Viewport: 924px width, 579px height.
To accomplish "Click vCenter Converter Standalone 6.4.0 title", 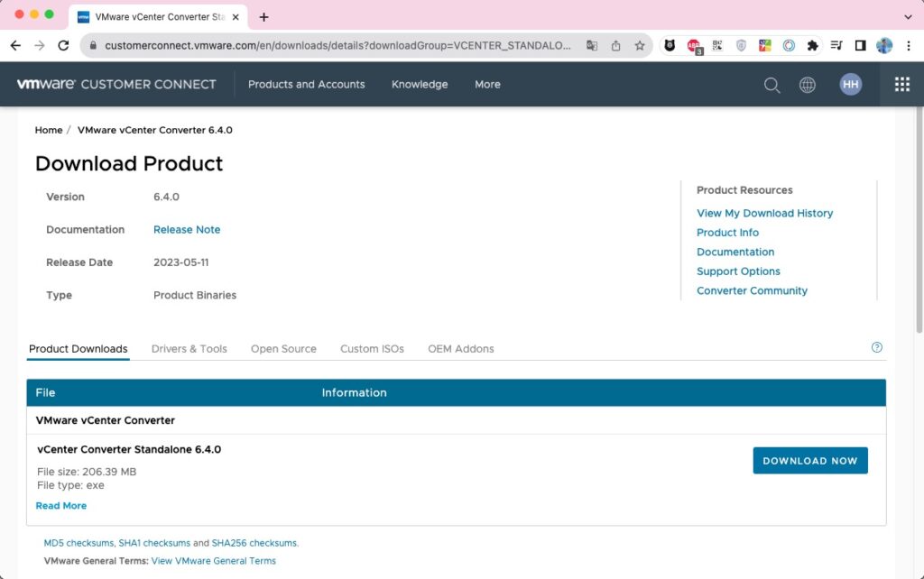I will click(x=129, y=449).
